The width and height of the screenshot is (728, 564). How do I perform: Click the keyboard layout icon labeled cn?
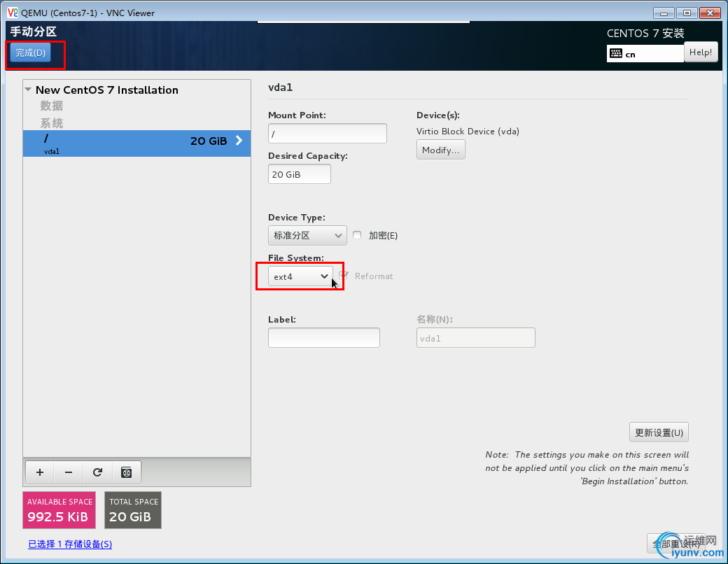coord(616,53)
